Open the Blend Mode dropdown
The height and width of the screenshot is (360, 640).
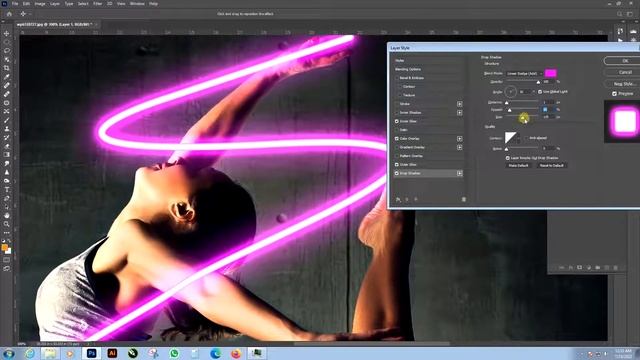524,73
